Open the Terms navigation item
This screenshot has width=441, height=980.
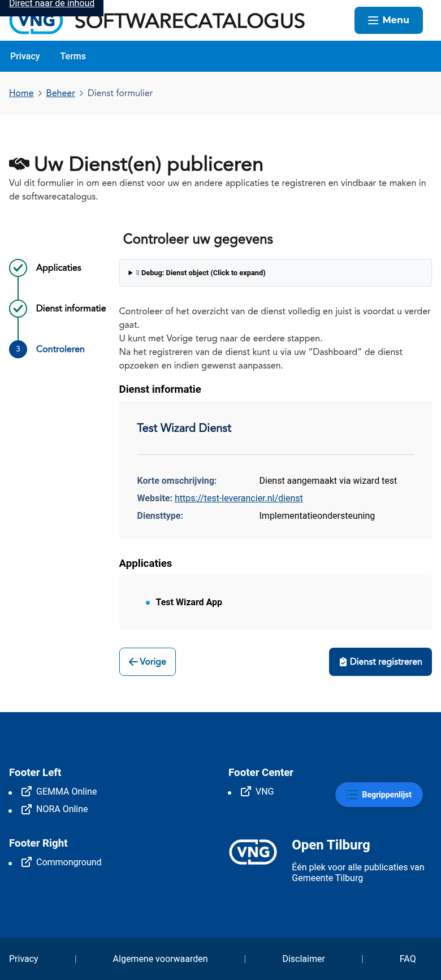(73, 57)
